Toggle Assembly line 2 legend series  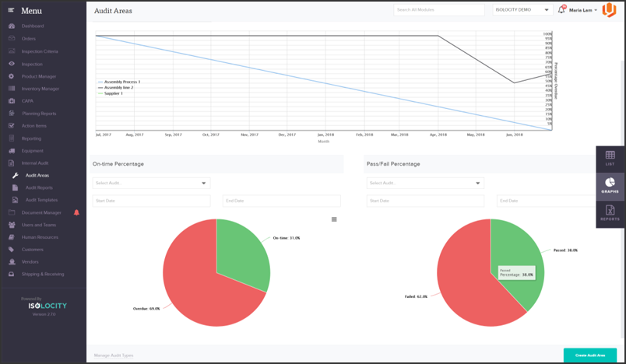(116, 87)
